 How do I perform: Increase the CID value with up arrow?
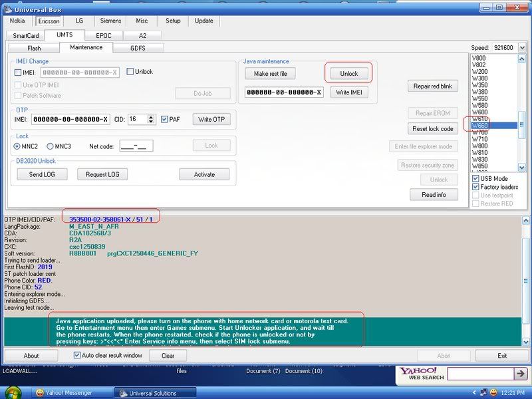coord(152,117)
